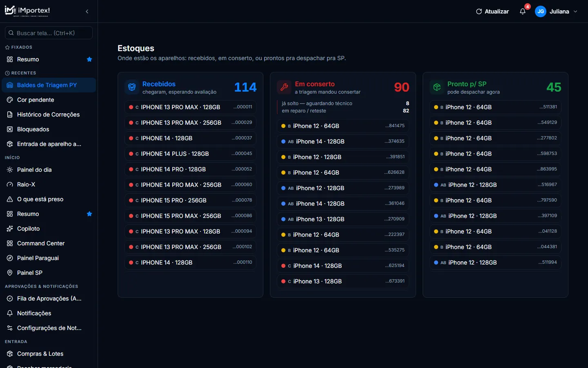The width and height of the screenshot is (588, 368).
Task: Expand the Juliana account dropdown arrow
Action: [575, 11]
